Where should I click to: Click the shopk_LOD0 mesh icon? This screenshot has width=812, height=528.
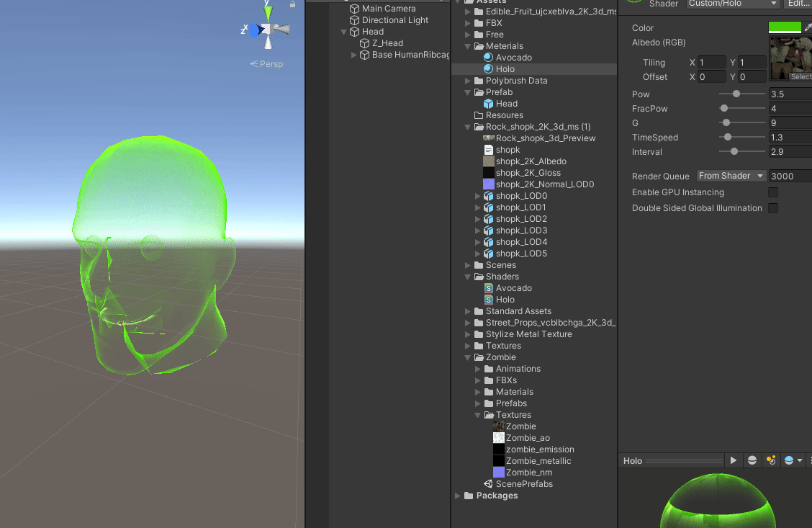point(488,196)
